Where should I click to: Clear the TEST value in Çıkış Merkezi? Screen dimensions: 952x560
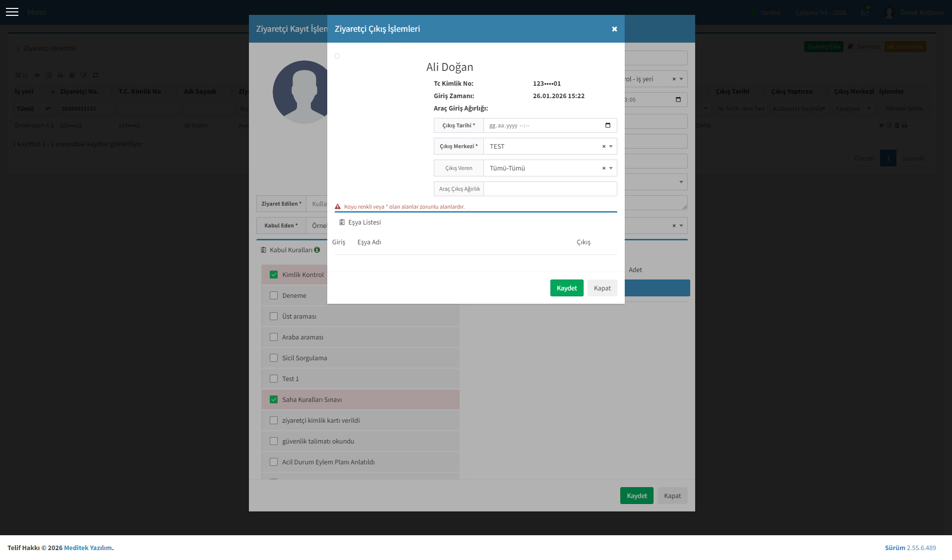point(604,146)
